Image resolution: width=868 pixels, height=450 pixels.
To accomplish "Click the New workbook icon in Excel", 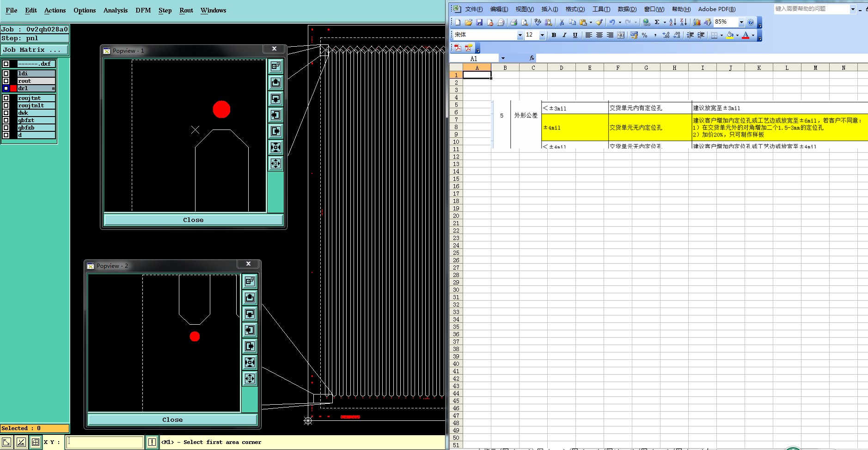I will click(x=458, y=22).
